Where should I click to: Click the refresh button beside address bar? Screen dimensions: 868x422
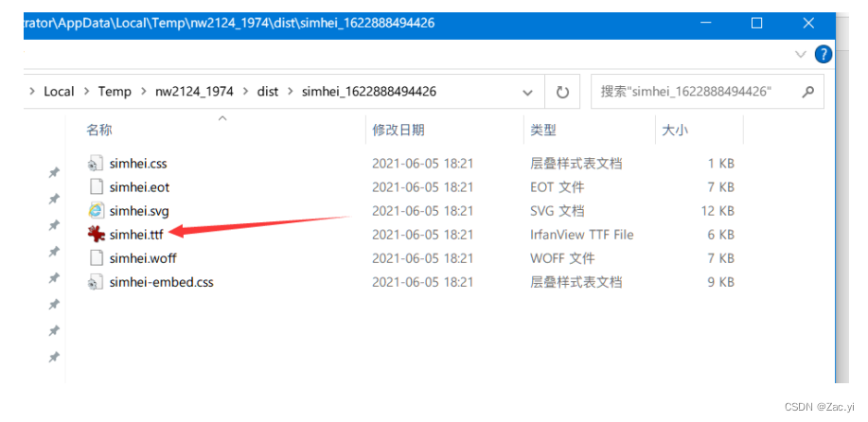click(562, 92)
